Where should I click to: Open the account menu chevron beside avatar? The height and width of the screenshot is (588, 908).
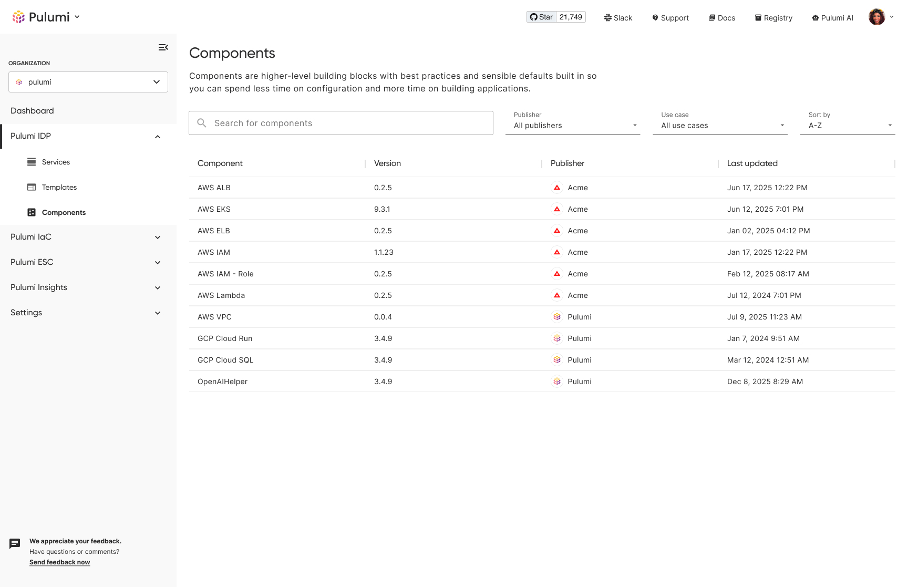892,17
